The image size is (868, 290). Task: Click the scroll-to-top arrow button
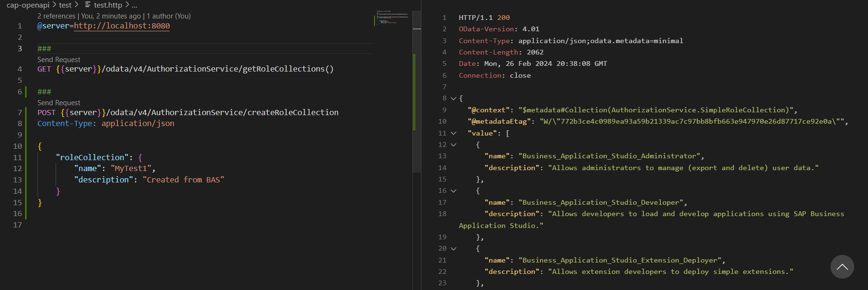pyautogui.click(x=842, y=267)
